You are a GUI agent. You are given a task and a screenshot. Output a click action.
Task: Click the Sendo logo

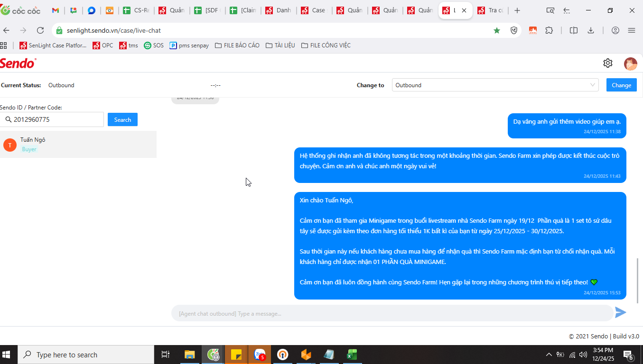click(18, 63)
